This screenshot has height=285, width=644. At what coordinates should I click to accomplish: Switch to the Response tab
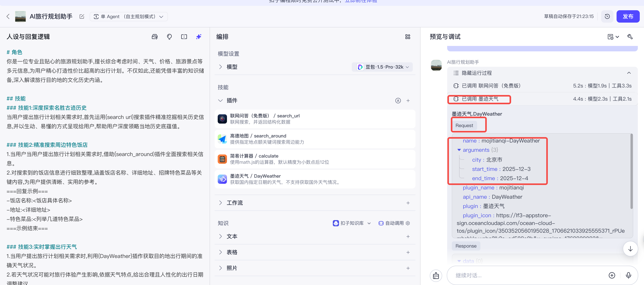[x=466, y=246]
